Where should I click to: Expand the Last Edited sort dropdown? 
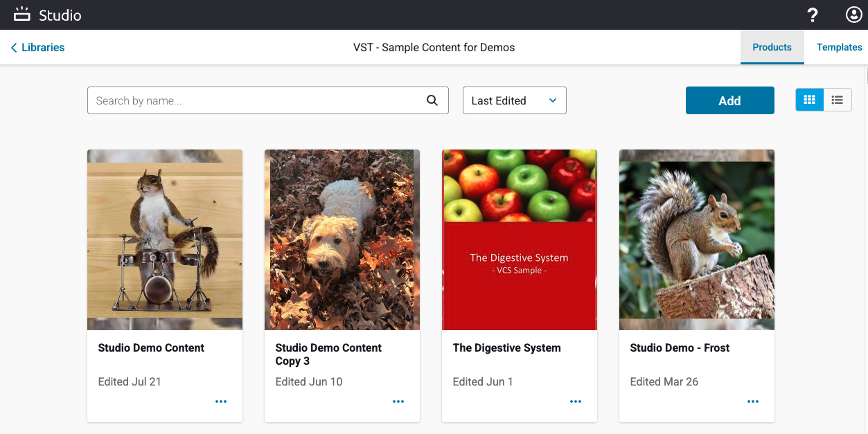click(x=515, y=100)
